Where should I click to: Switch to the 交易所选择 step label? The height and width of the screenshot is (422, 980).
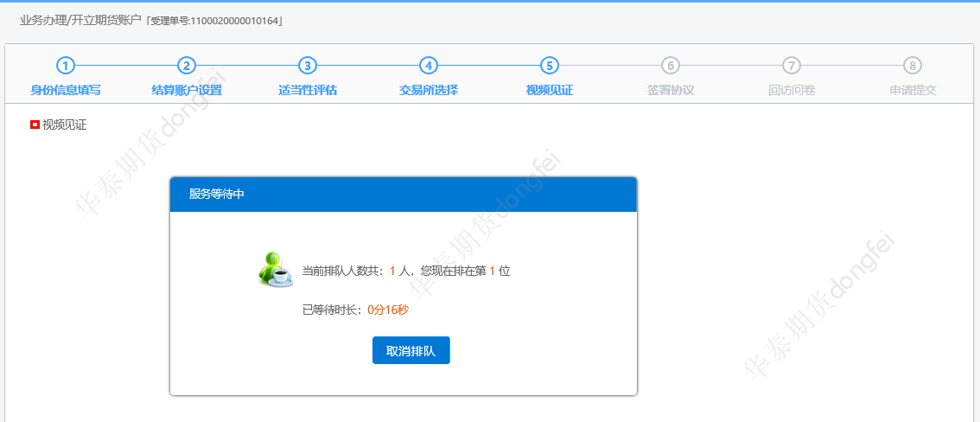tap(429, 90)
